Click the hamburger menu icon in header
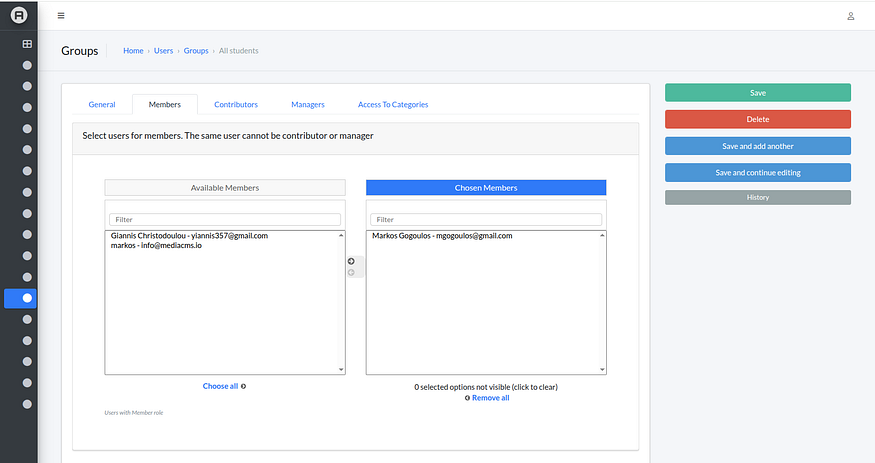The width and height of the screenshot is (875, 463). click(61, 16)
